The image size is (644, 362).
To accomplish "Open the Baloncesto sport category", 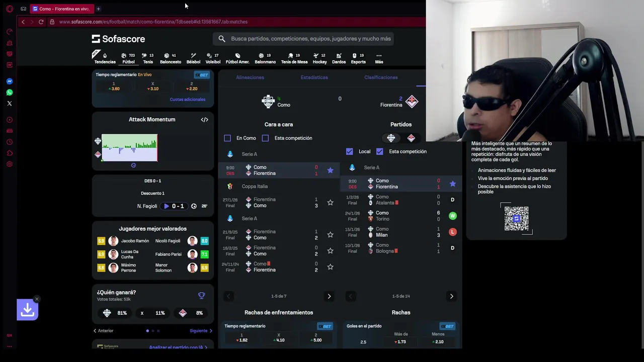I will pos(171,58).
